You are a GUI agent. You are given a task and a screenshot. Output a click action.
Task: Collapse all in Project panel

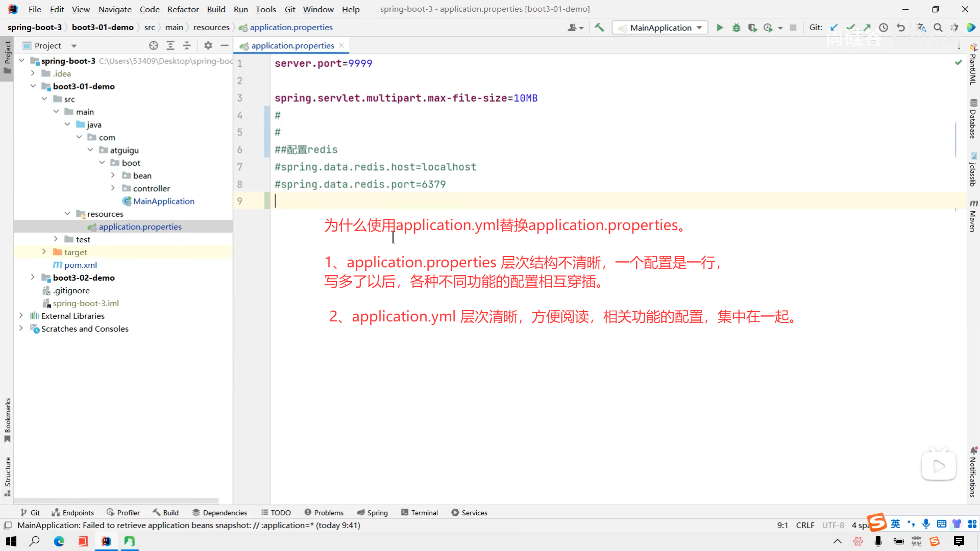(187, 45)
